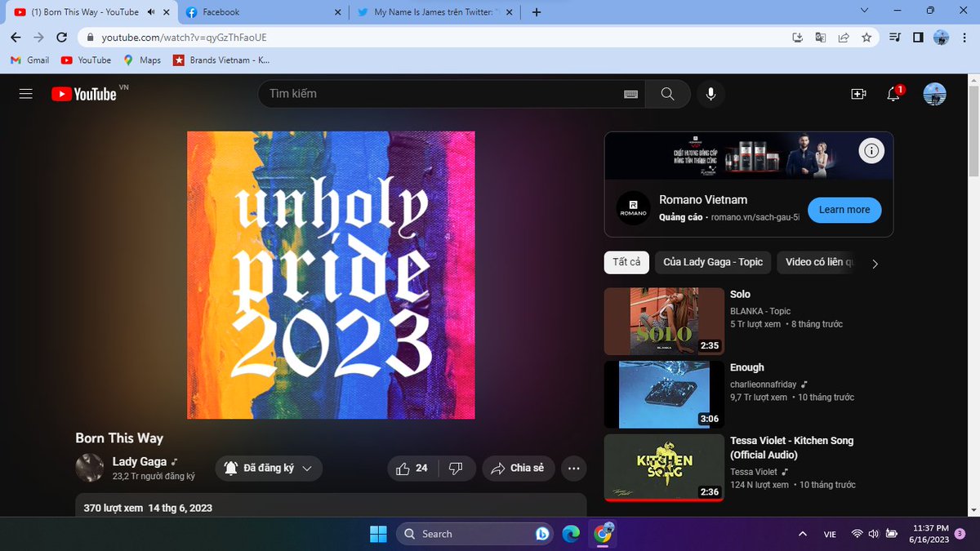The image size is (980, 551).
Task: Show ad info icon on Romano banner
Action: pyautogui.click(x=871, y=151)
